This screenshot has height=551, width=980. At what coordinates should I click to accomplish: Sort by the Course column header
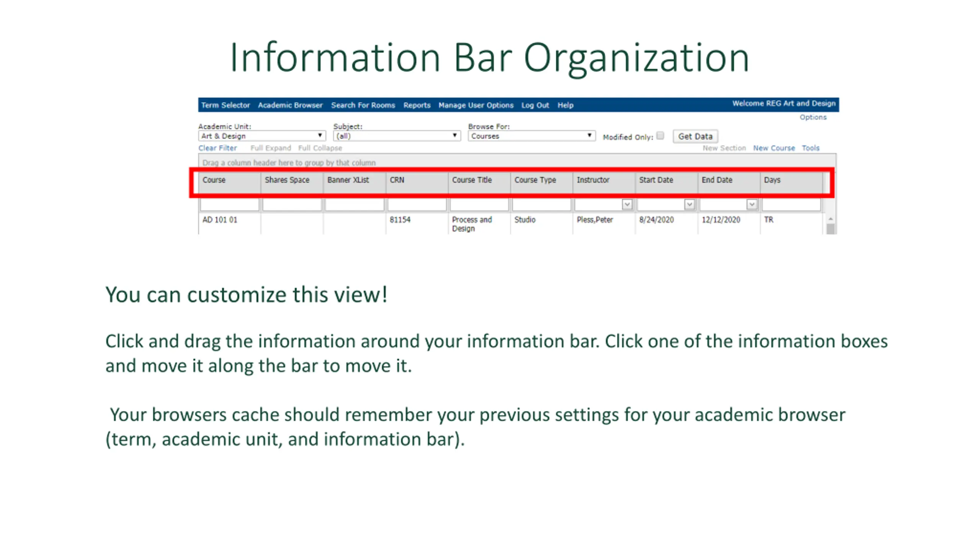click(x=230, y=183)
